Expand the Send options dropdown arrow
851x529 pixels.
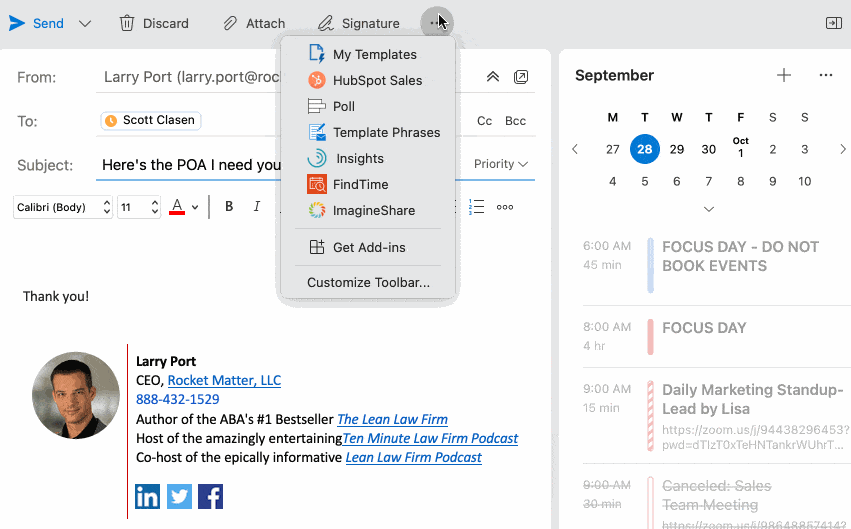point(85,23)
